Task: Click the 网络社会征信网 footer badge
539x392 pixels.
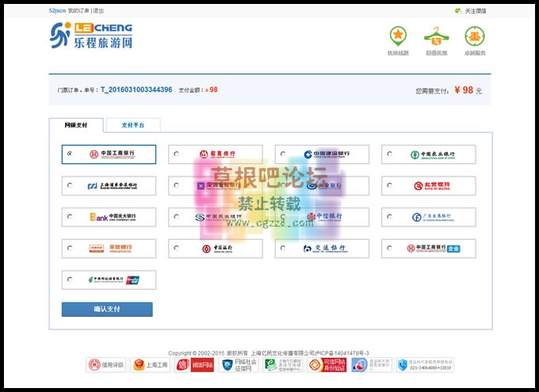Action: point(239,365)
